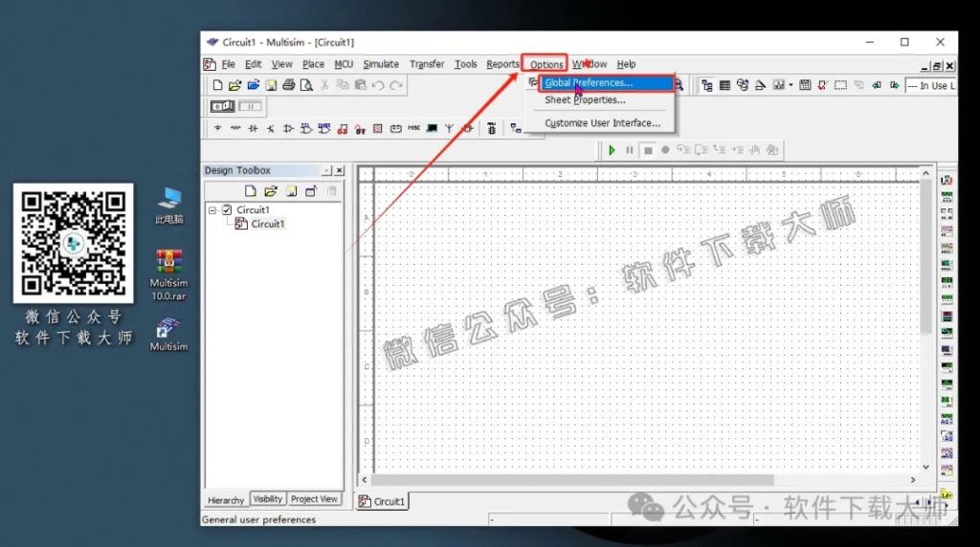Click the yellow open folder icon in main toolbar
This screenshot has width=980, height=547.
pyautogui.click(x=234, y=85)
